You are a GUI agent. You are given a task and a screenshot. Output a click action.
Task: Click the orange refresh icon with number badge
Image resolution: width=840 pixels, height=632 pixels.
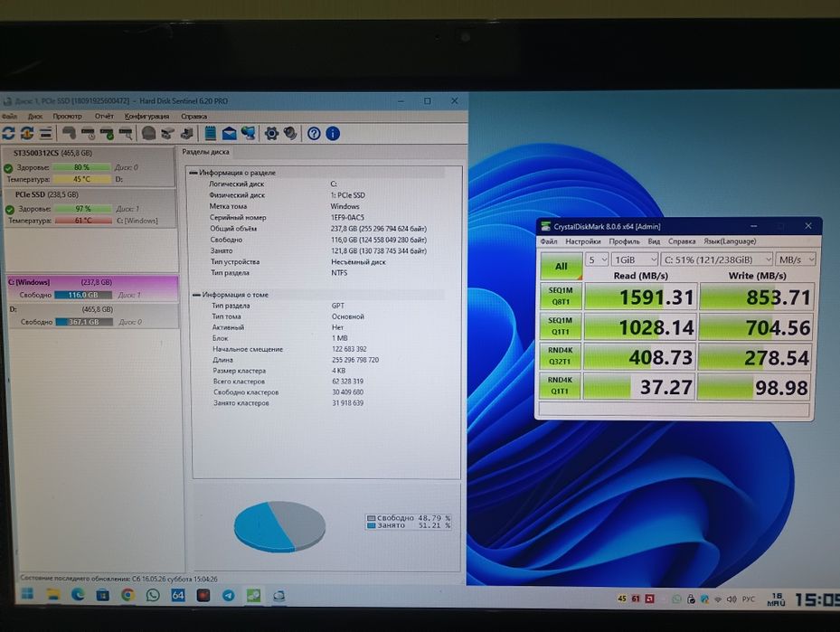click(x=27, y=134)
